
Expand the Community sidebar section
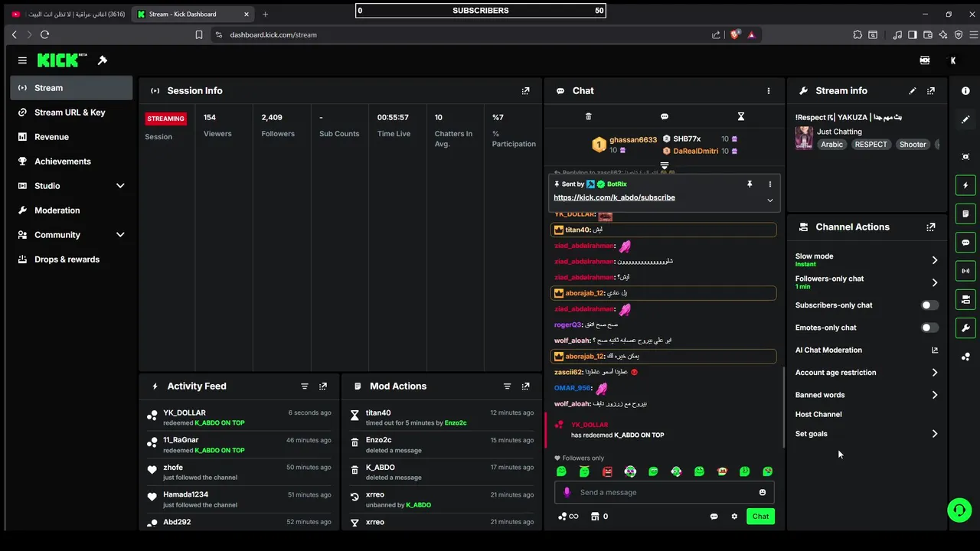pyautogui.click(x=120, y=235)
